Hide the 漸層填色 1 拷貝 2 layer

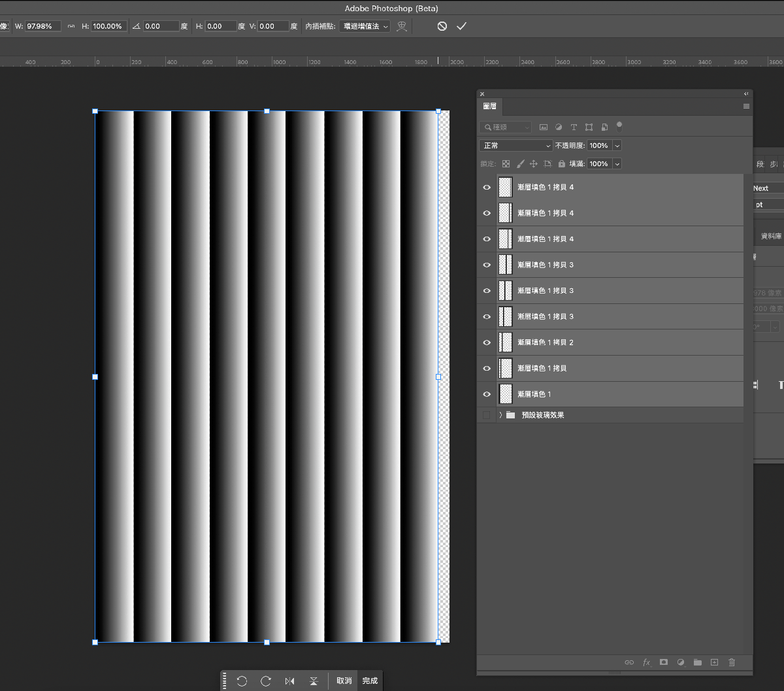click(x=487, y=343)
